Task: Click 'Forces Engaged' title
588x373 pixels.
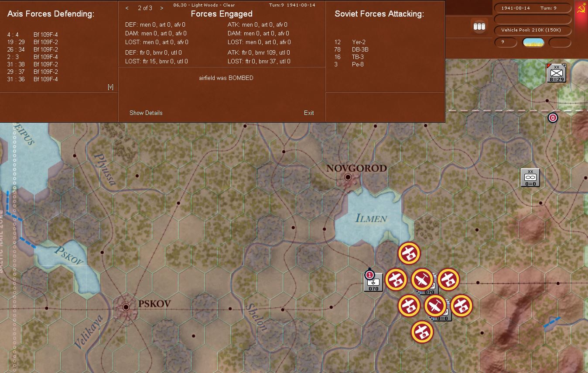Action: click(222, 14)
